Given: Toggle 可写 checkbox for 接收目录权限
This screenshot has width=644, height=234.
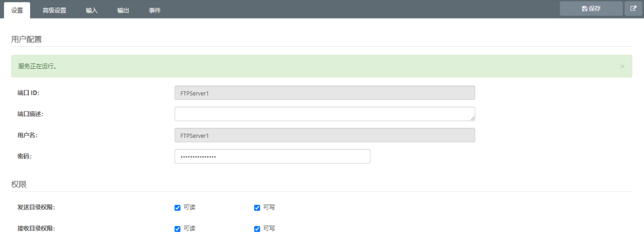Looking at the screenshot, I should 257,229.
